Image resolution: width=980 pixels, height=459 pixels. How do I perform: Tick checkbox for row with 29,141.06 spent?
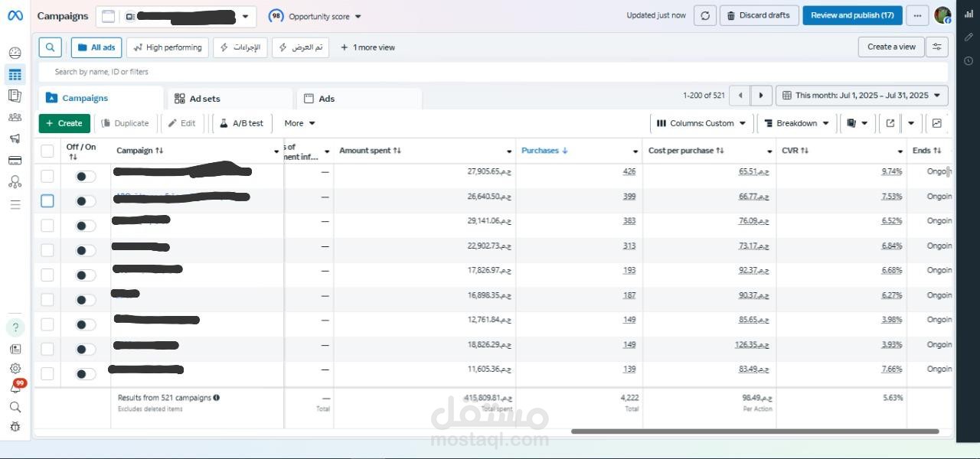click(x=47, y=225)
